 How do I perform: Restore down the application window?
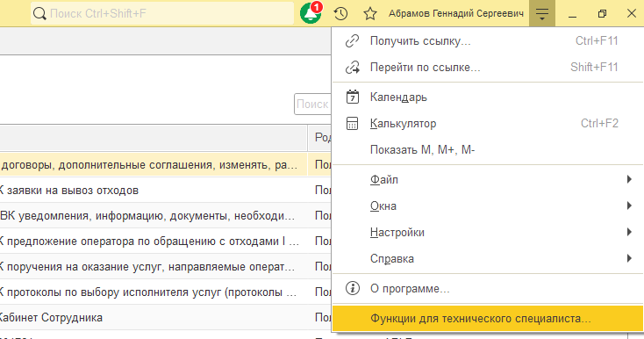(x=602, y=13)
